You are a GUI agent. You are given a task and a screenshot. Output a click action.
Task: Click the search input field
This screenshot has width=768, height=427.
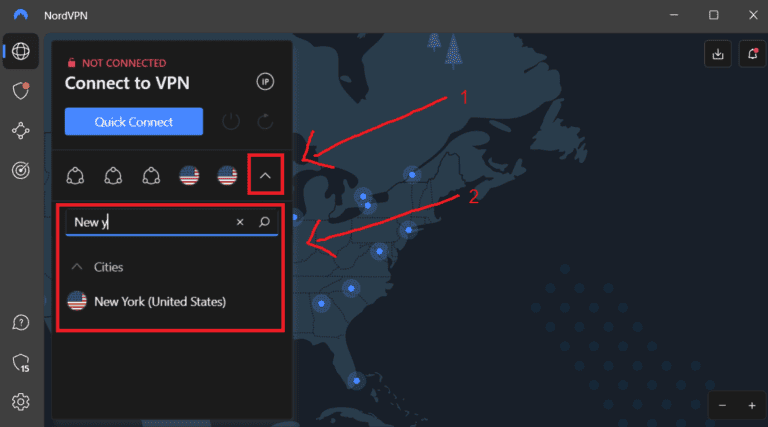[150, 222]
